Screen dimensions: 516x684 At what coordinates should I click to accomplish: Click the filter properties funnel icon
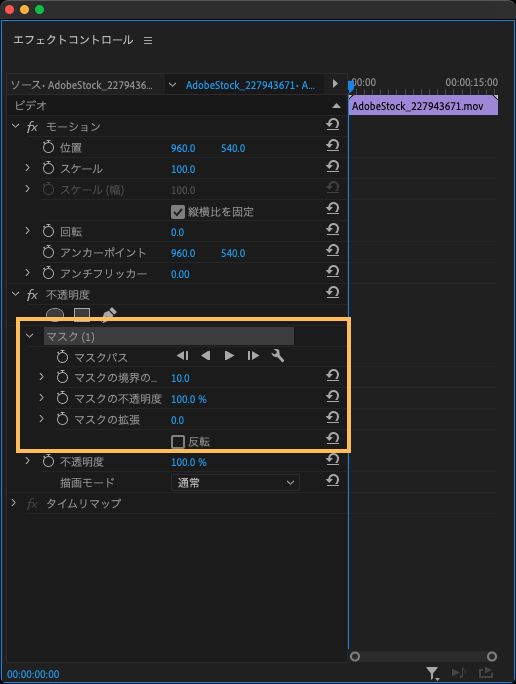click(x=432, y=673)
